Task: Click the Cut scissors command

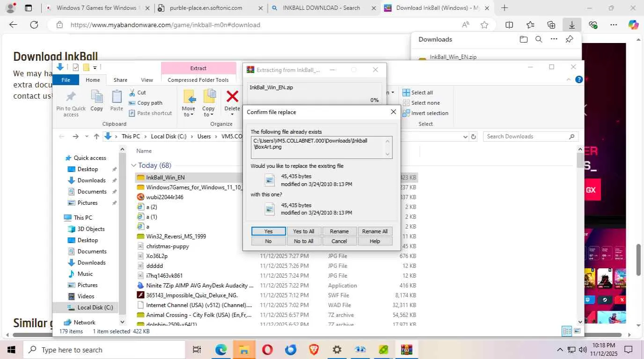Action: pyautogui.click(x=138, y=93)
